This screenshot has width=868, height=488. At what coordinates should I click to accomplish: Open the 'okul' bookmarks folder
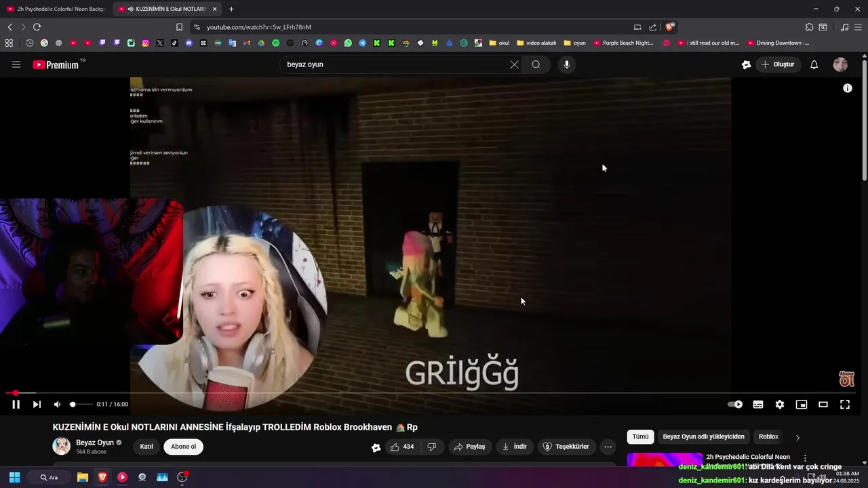(x=499, y=43)
